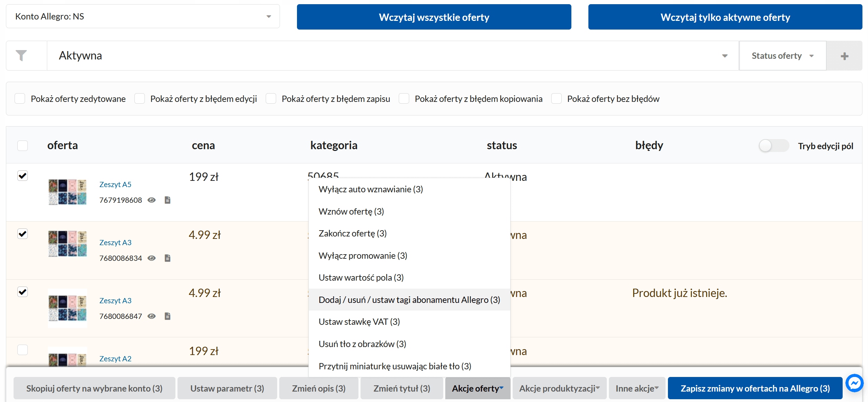Open the Zeszyt A2 offer link
The width and height of the screenshot is (868, 402).
[x=115, y=359]
